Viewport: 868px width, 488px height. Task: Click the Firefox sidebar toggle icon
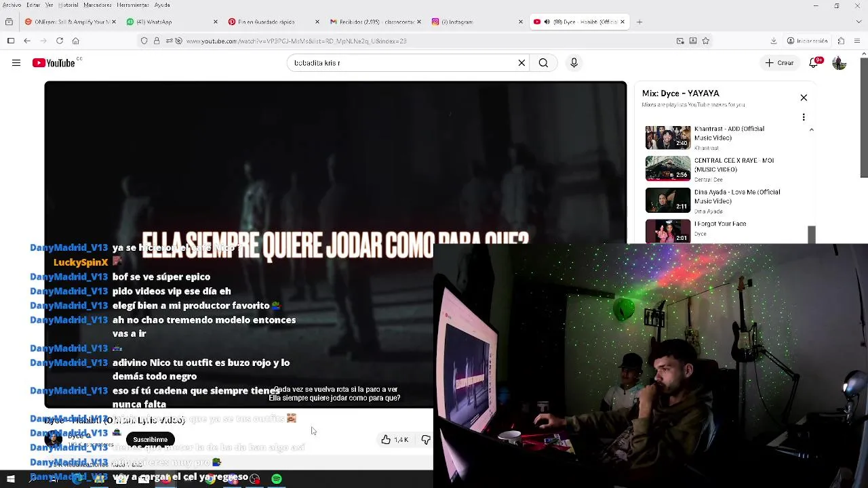point(11,41)
